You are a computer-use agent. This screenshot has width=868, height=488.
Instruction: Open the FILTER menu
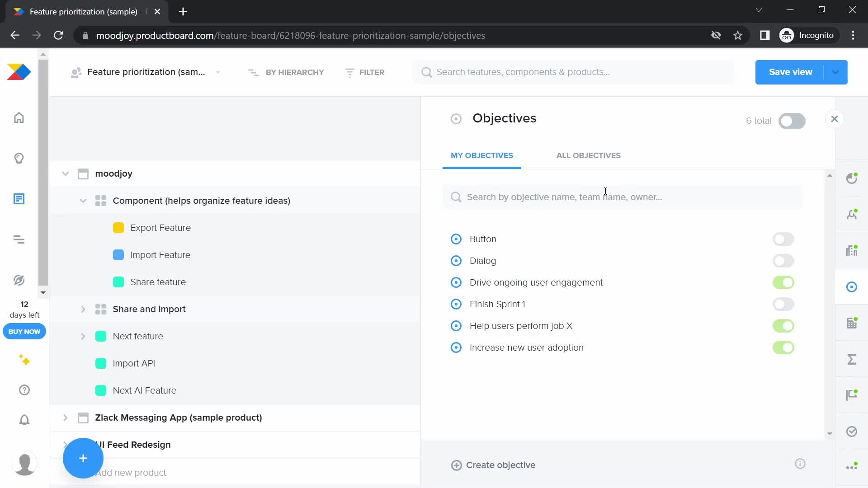click(364, 72)
